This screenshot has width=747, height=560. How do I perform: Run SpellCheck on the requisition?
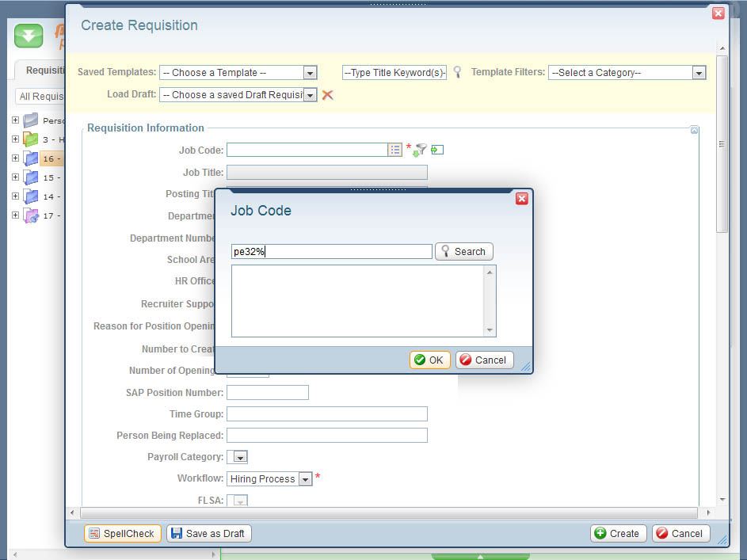pyautogui.click(x=122, y=533)
